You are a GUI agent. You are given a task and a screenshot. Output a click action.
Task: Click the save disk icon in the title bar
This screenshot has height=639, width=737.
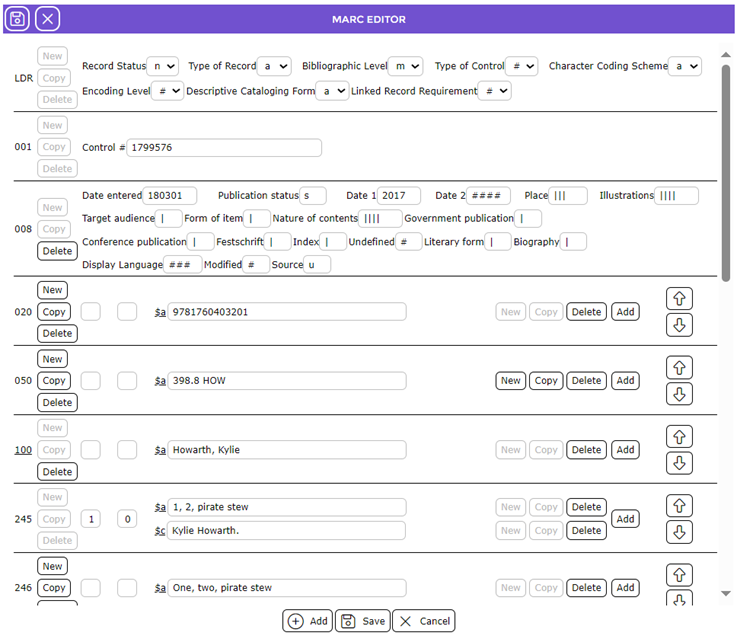[x=17, y=19]
